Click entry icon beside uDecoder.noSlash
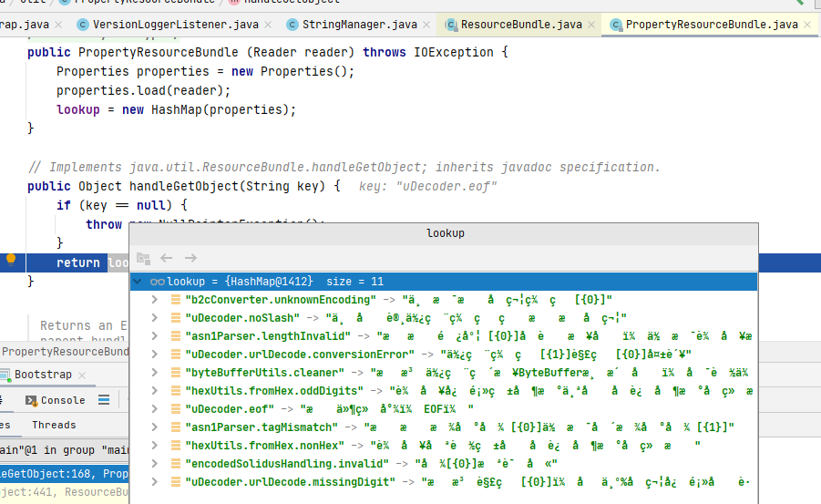The height and width of the screenshot is (504, 821). pyautogui.click(x=176, y=318)
